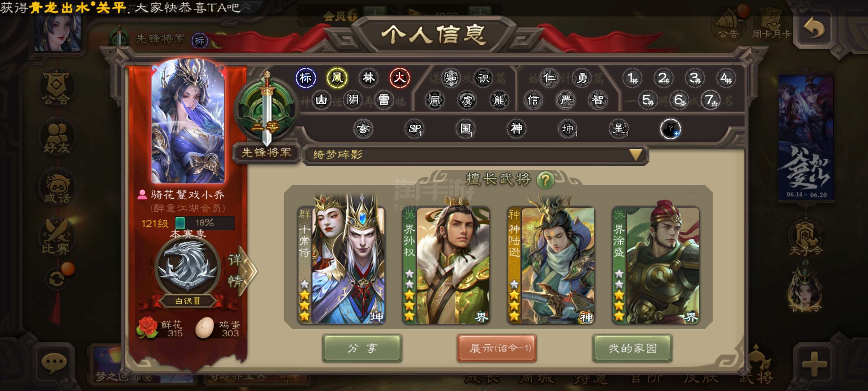Click the 我的家园 button
The width and height of the screenshot is (868, 391).
click(632, 348)
